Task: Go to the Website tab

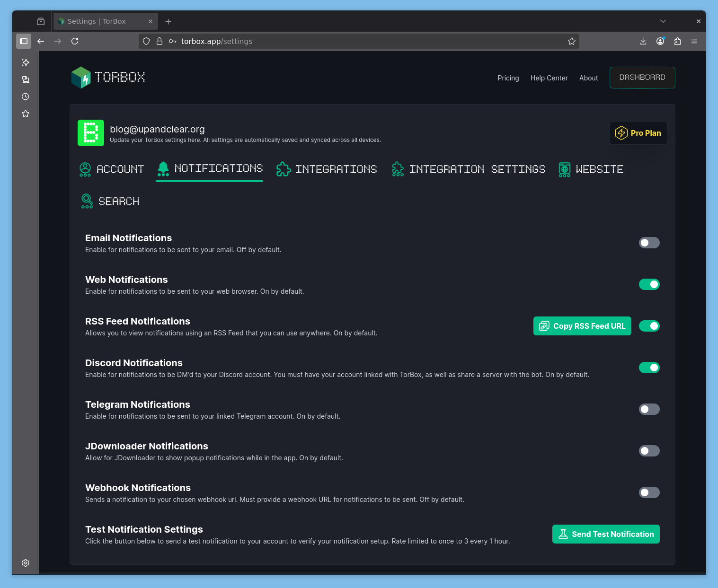Action: pyautogui.click(x=591, y=169)
